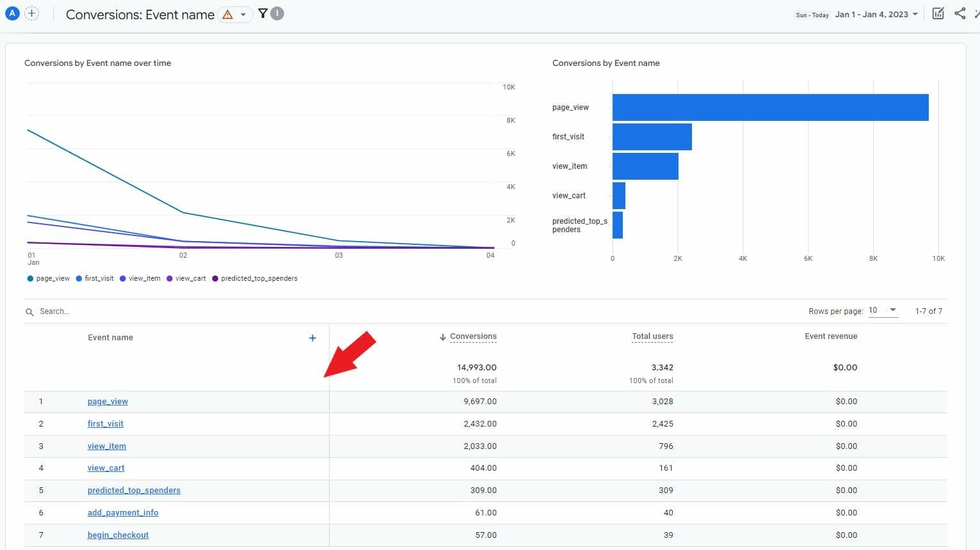
Task: Open the first_visit event details link
Action: pos(105,423)
